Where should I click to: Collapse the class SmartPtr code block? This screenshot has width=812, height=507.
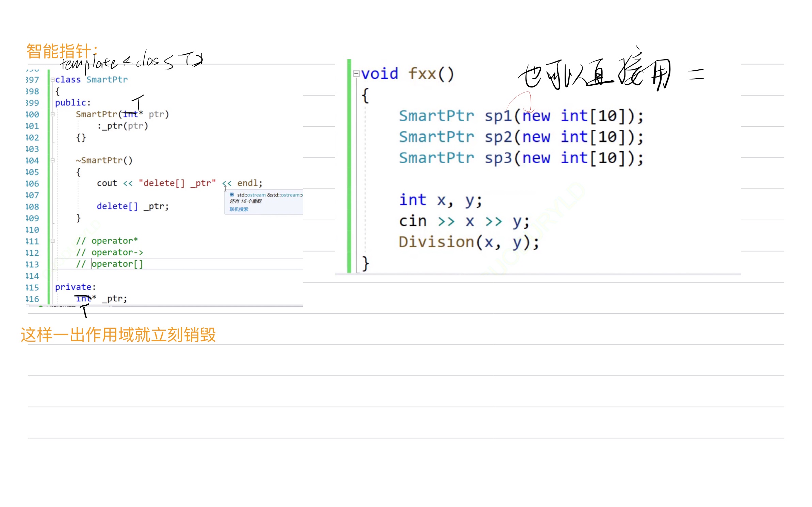[52, 80]
